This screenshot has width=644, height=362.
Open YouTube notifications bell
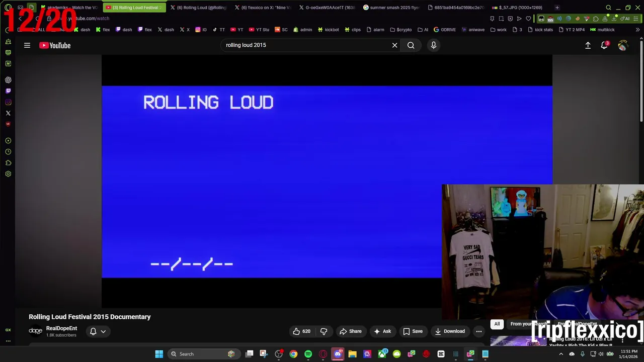coord(604,45)
